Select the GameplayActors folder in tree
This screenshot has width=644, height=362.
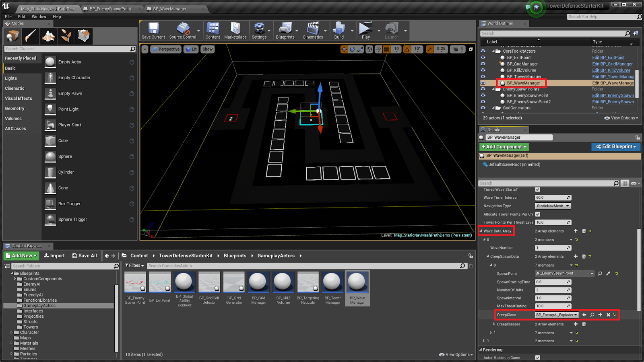(39, 306)
